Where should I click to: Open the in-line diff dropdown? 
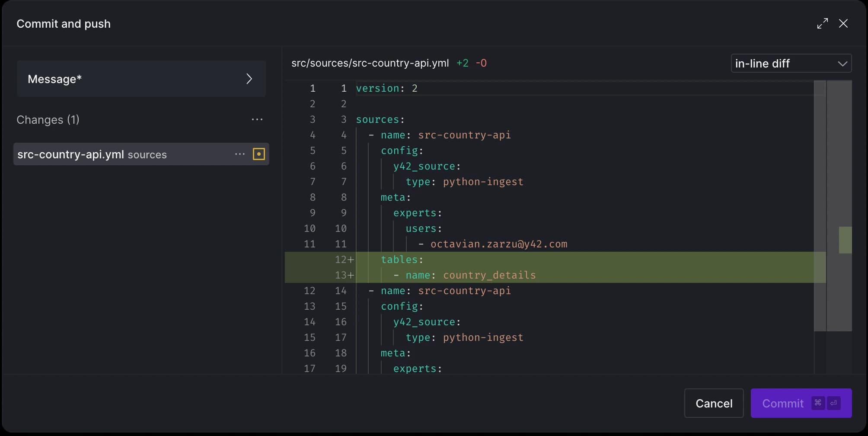coord(791,63)
